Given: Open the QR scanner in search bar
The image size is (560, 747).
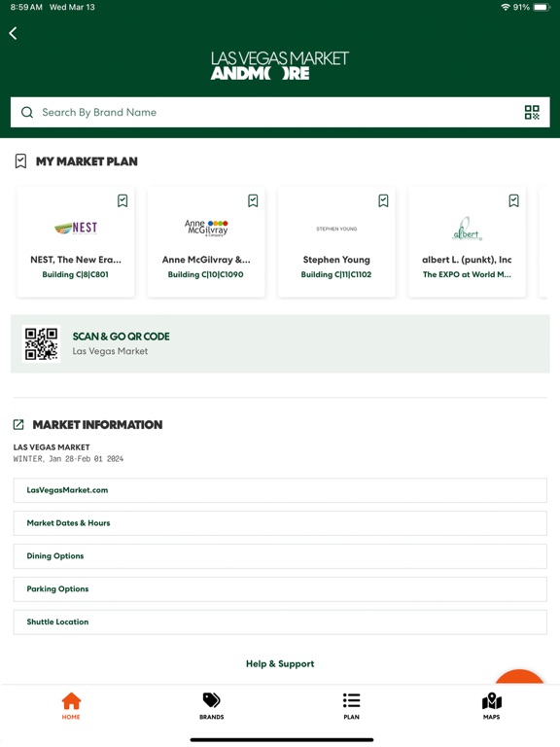Looking at the screenshot, I should [x=532, y=113].
